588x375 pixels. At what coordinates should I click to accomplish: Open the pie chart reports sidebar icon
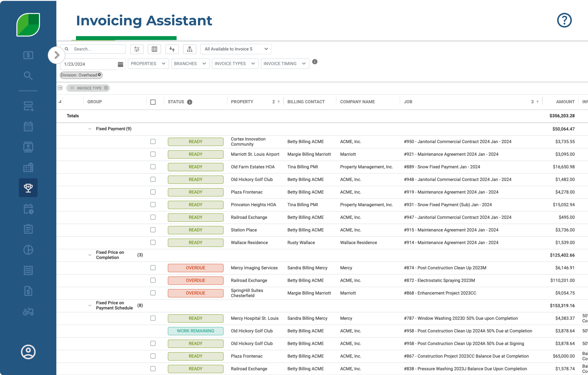pyautogui.click(x=28, y=250)
